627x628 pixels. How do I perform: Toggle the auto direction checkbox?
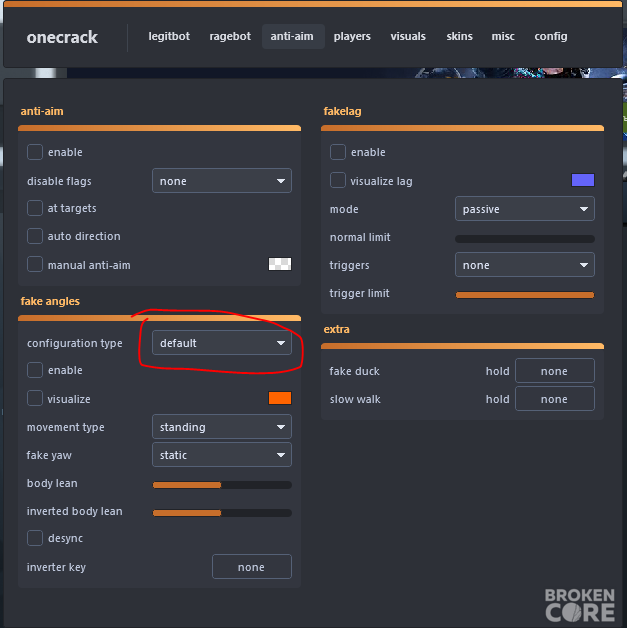point(35,236)
